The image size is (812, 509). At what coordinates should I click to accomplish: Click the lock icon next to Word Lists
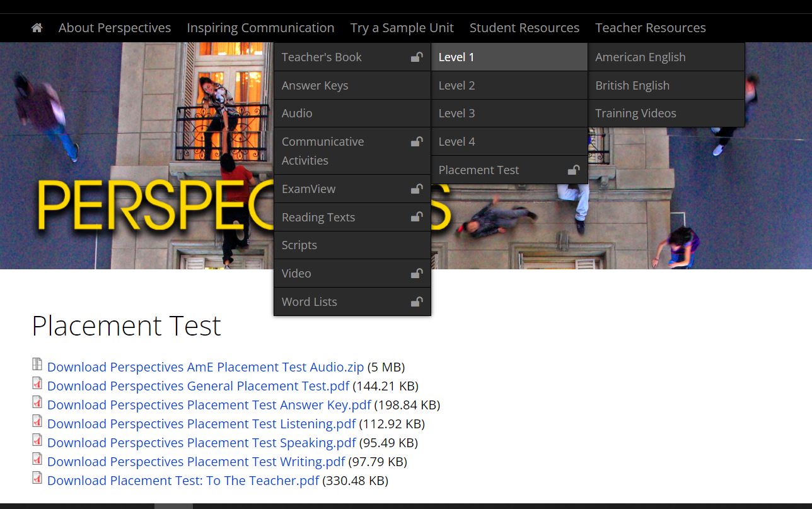[x=417, y=302]
